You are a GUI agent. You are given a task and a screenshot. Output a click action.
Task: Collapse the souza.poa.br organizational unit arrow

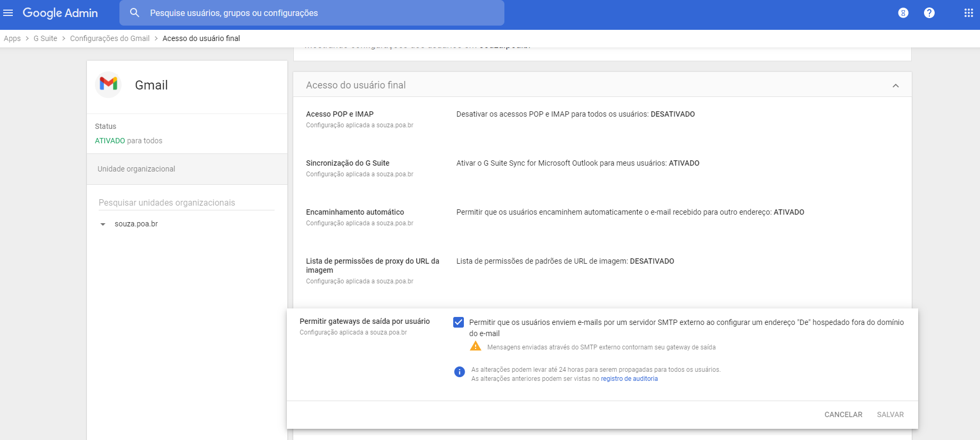(103, 224)
